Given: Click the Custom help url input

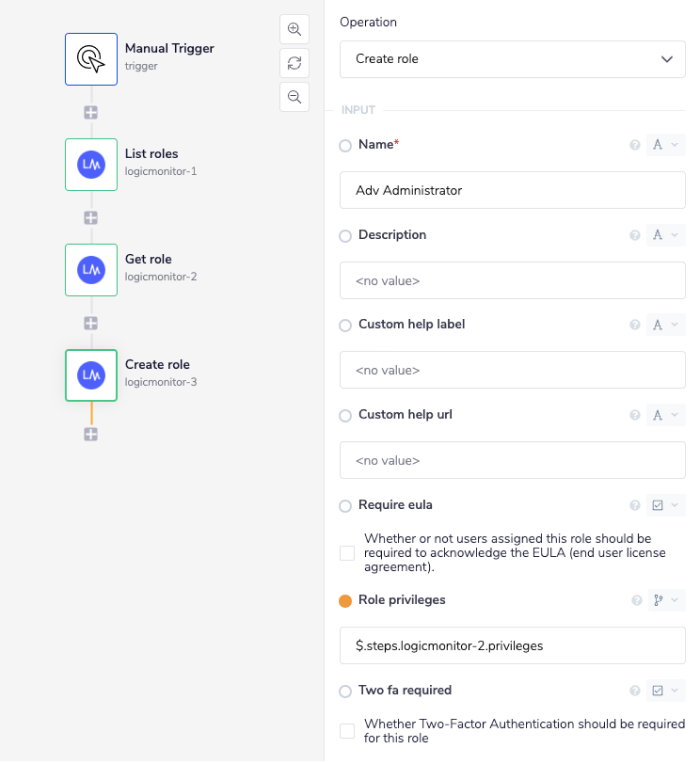Looking at the screenshot, I should tap(512, 461).
